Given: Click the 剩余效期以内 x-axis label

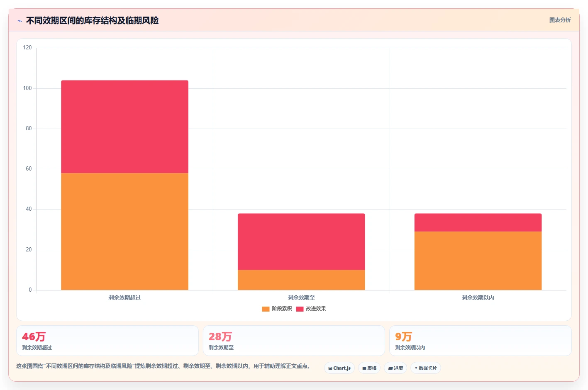Looking at the screenshot, I should point(478,297).
